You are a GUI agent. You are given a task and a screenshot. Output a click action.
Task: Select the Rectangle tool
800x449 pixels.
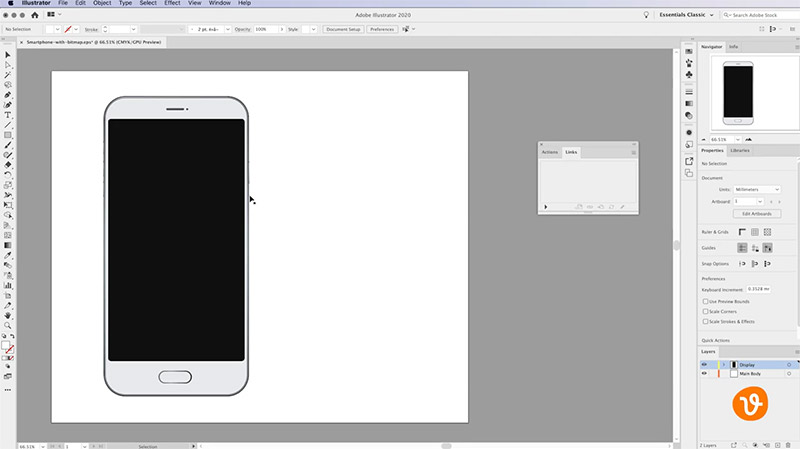click(x=8, y=135)
